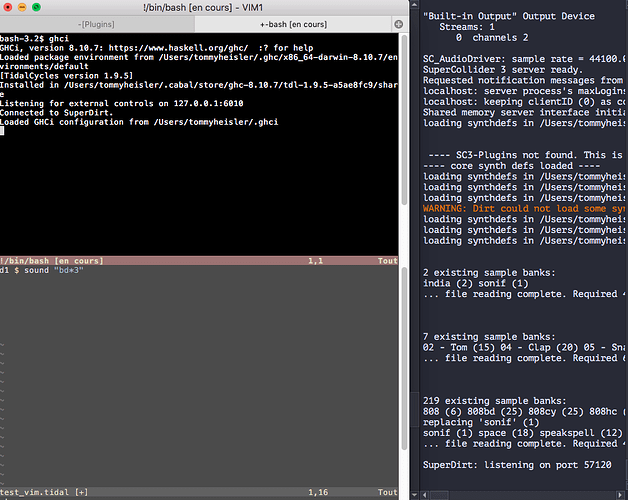Click 'Connected to SuperDirt.' line
The height and width of the screenshot is (500, 628).
56,113
